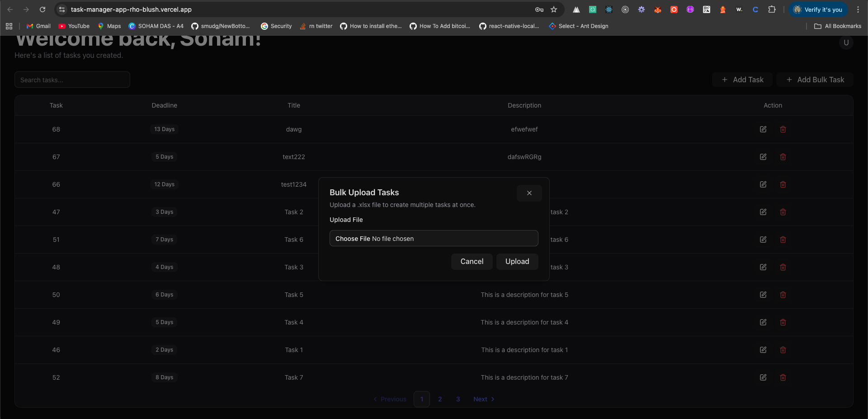Select pagination page 1
868x419 pixels.
click(x=422, y=399)
